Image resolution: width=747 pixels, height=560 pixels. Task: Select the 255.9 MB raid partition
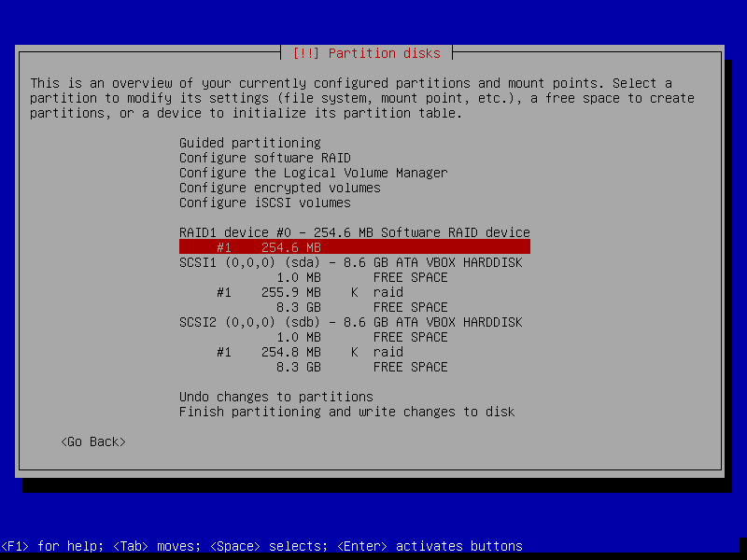click(309, 292)
